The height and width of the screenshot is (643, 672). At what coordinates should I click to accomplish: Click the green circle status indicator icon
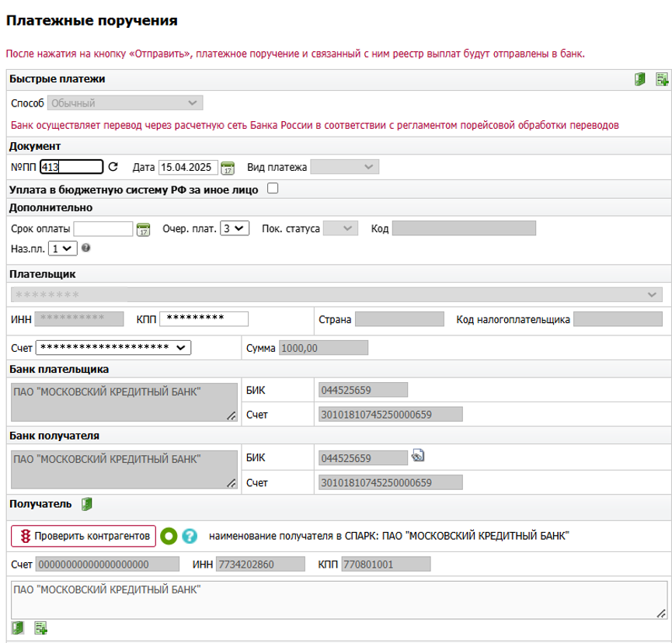(169, 536)
